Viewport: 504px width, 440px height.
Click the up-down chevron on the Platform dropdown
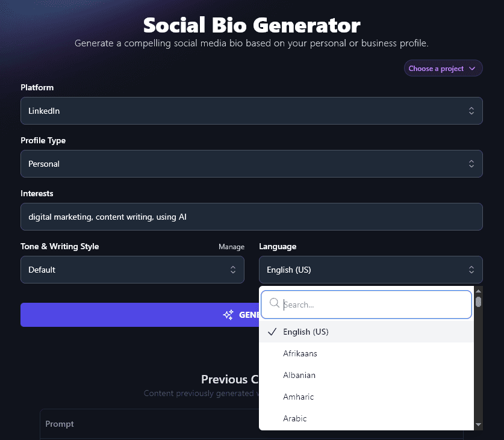[x=472, y=111]
